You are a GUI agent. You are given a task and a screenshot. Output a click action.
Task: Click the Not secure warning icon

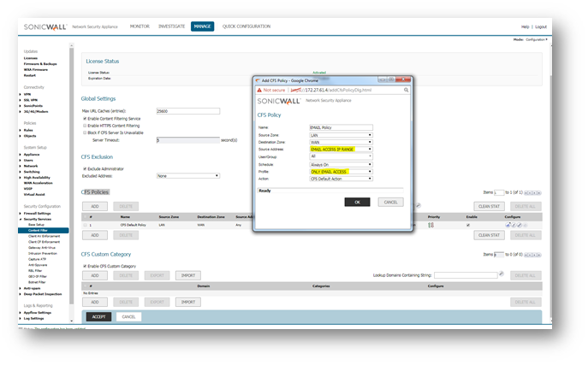[258, 89]
